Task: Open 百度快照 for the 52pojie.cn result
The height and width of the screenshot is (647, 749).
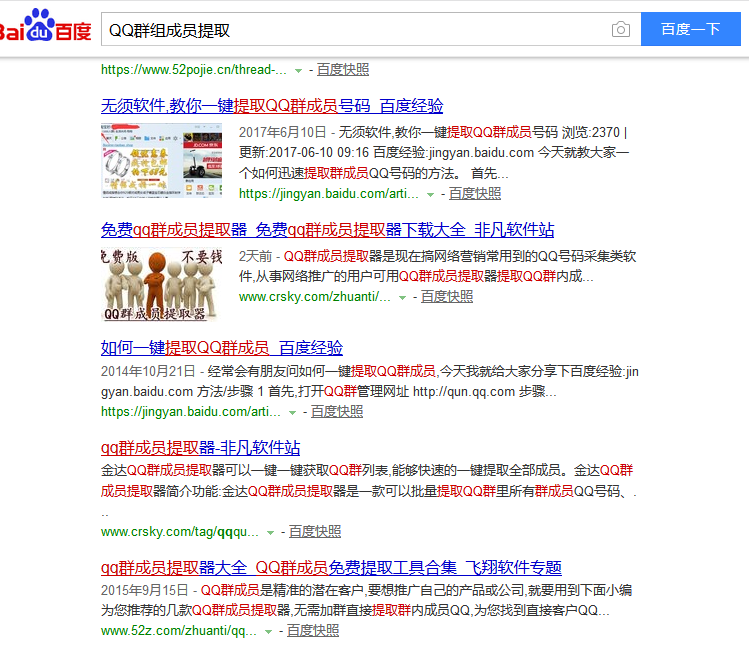Action: 342,70
